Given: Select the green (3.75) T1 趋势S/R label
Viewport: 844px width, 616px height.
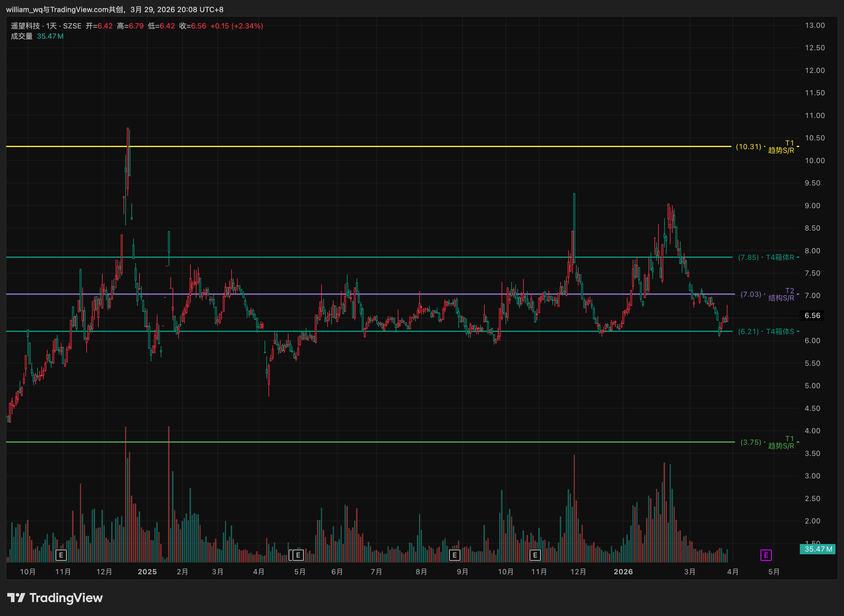Looking at the screenshot, I should tap(767, 442).
